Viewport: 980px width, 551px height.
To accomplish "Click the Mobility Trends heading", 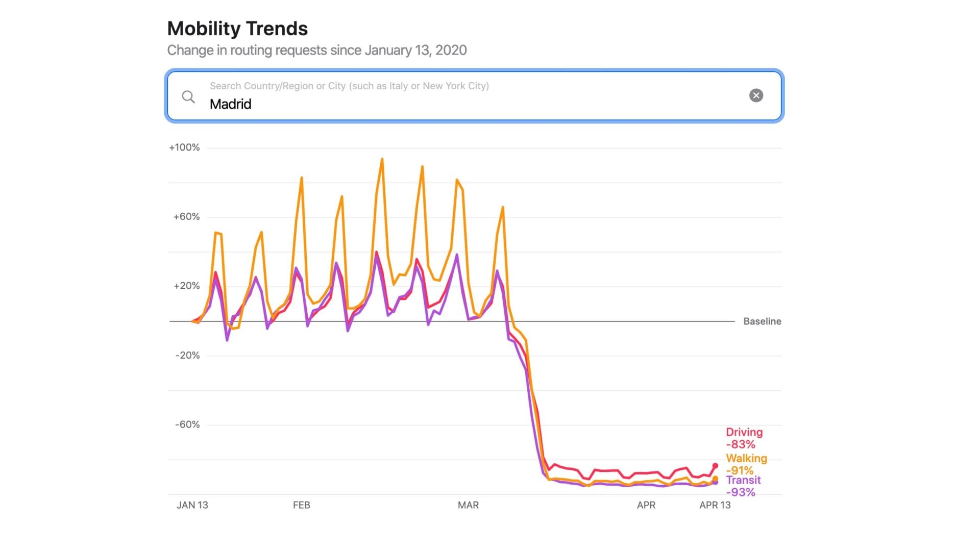I will point(237,29).
